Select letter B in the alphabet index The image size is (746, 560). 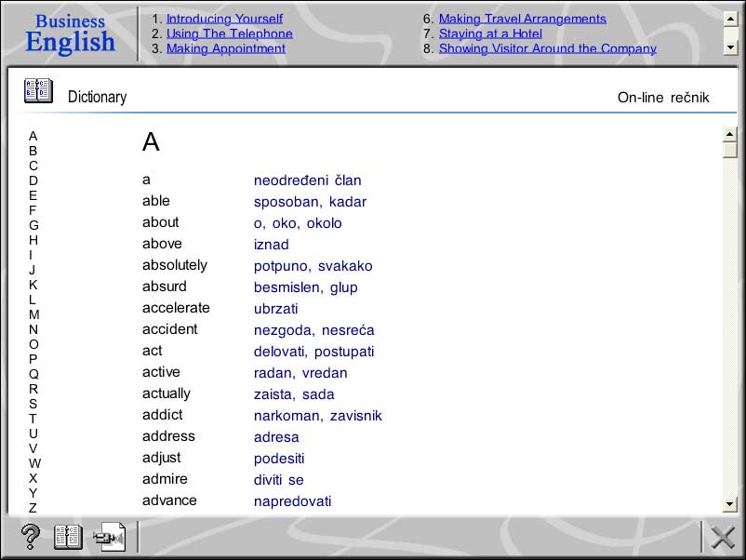click(x=33, y=151)
